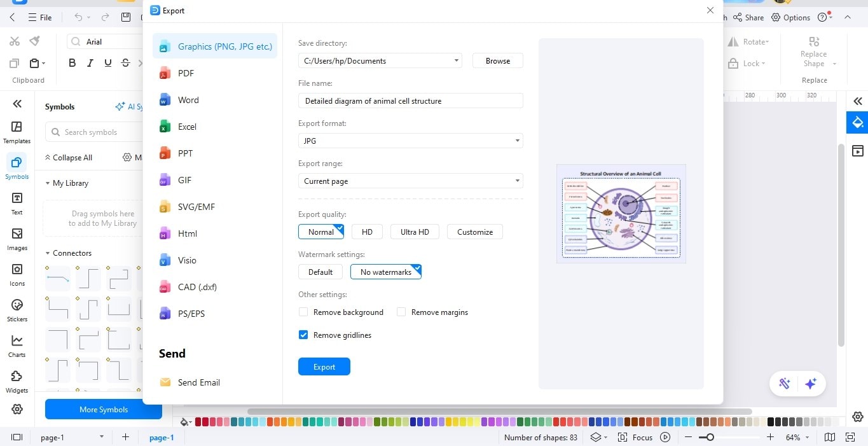Pick a red swatch from the color bar
The height and width of the screenshot is (446, 868).
tap(197, 422)
